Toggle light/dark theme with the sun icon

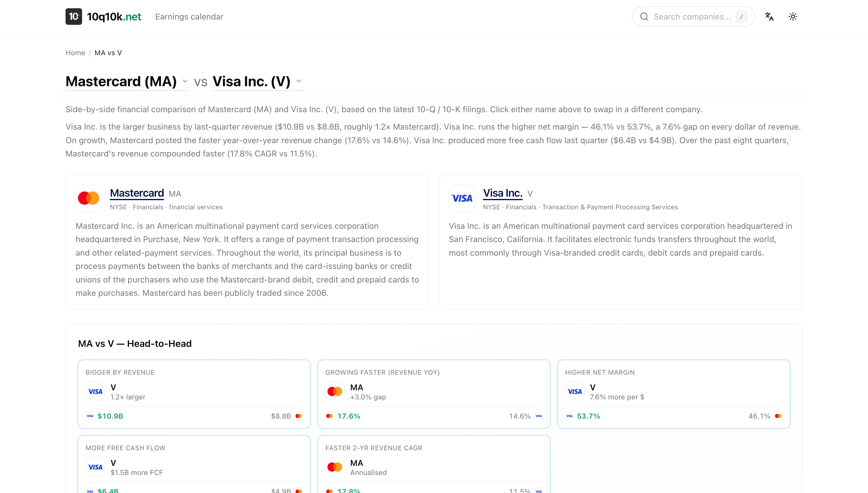click(x=793, y=16)
